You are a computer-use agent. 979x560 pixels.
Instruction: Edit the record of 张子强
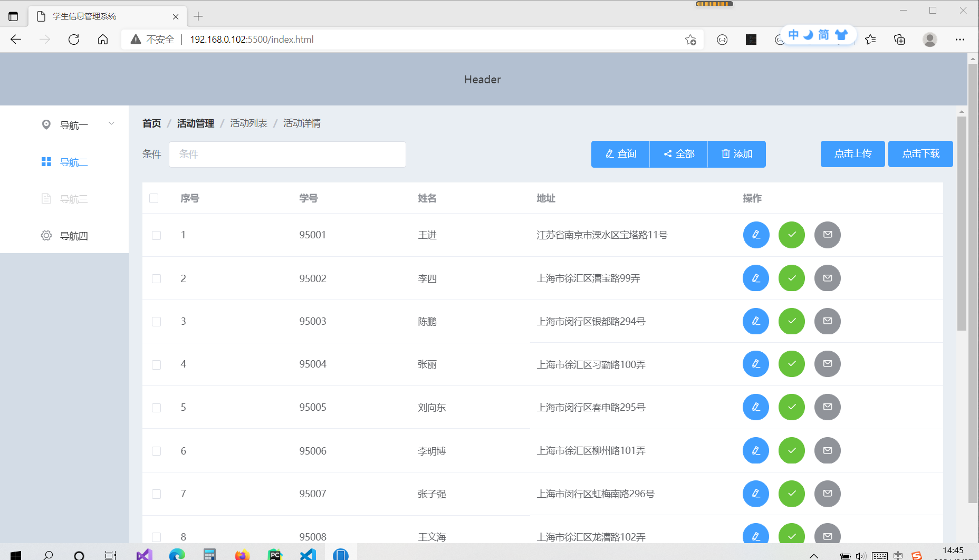click(756, 494)
